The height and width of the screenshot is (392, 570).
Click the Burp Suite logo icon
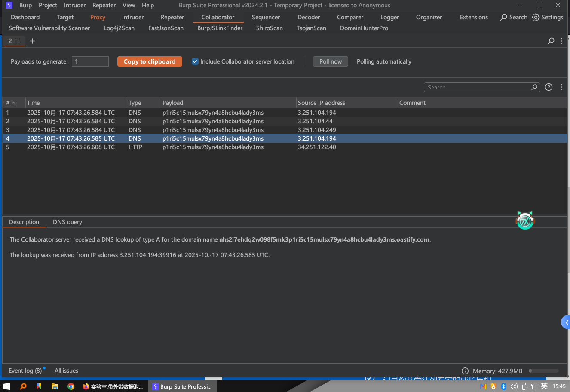coord(9,5)
